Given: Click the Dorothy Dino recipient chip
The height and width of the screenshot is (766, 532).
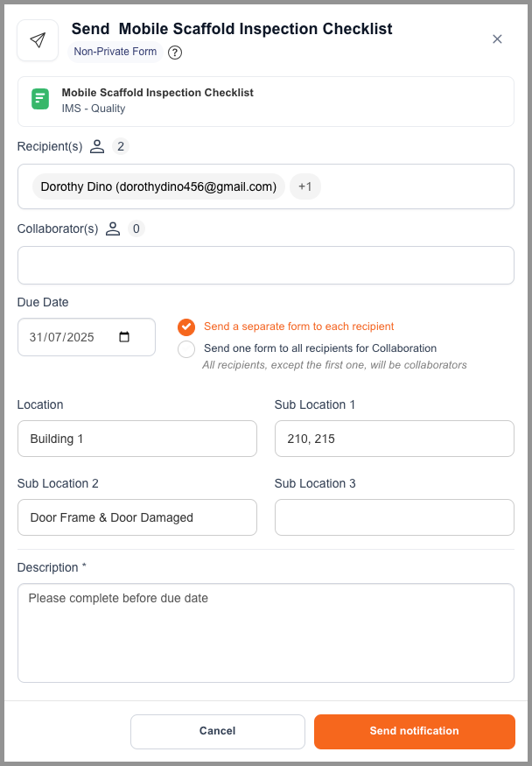Looking at the screenshot, I should click(158, 186).
